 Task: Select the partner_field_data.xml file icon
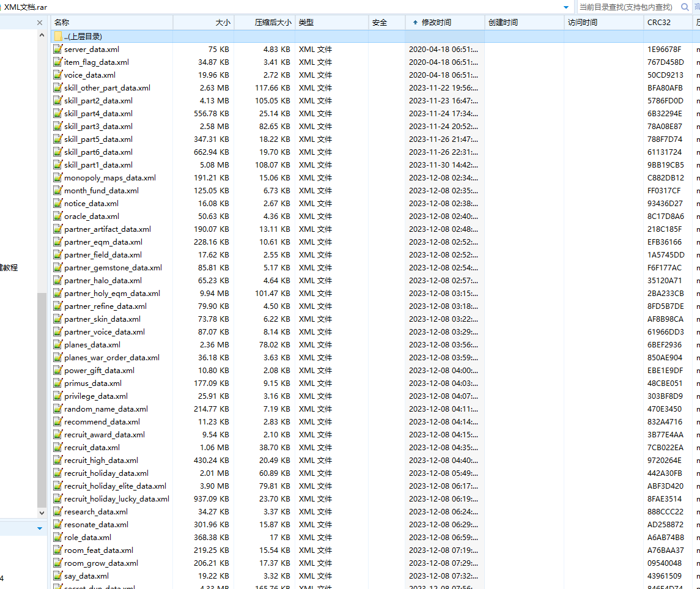58,254
